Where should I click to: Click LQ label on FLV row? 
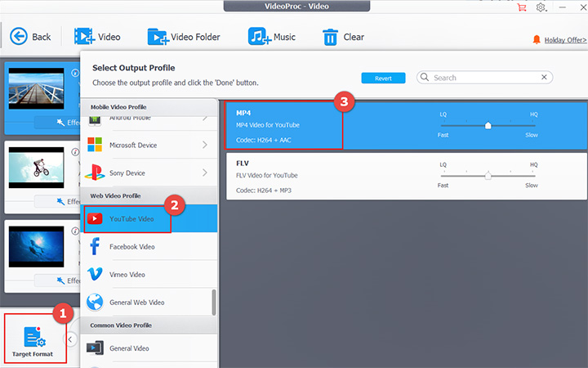443,165
